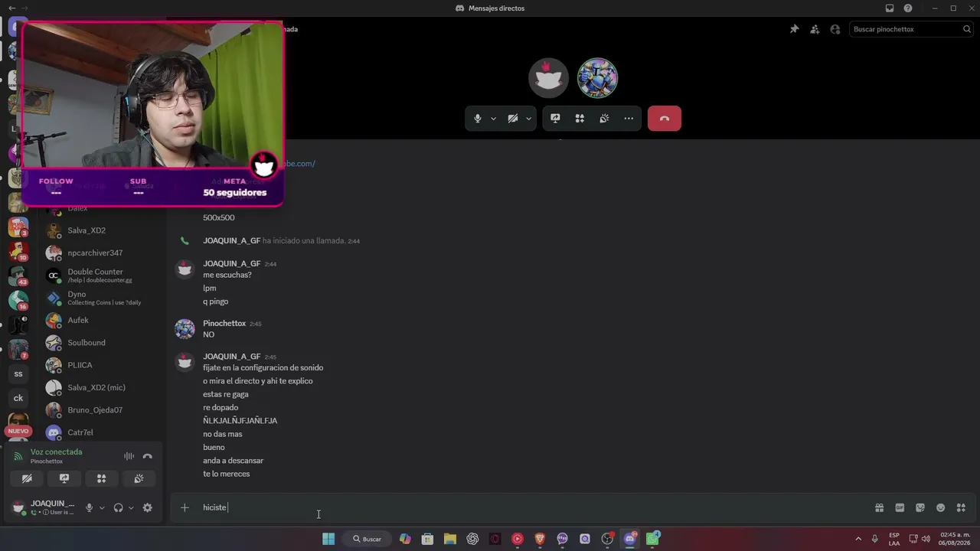This screenshot has width=980, height=551.
Task: Turn on camera in voice panel
Action: [27, 479]
